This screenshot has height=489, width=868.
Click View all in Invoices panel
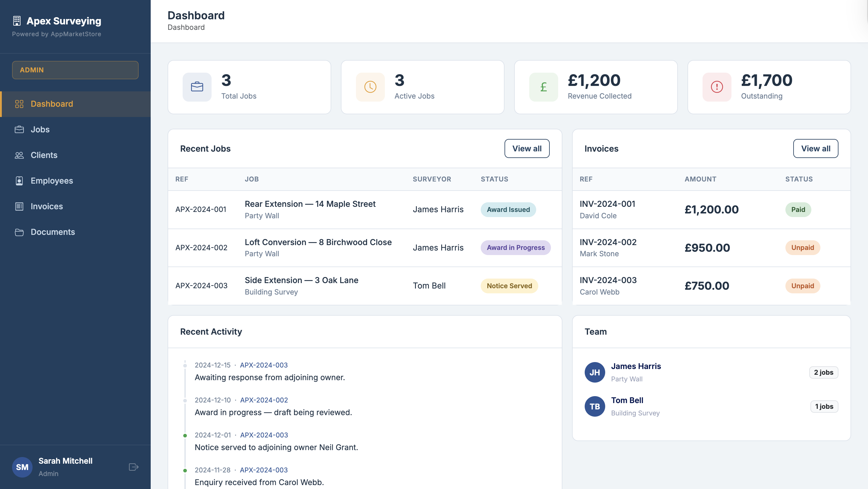(816, 148)
